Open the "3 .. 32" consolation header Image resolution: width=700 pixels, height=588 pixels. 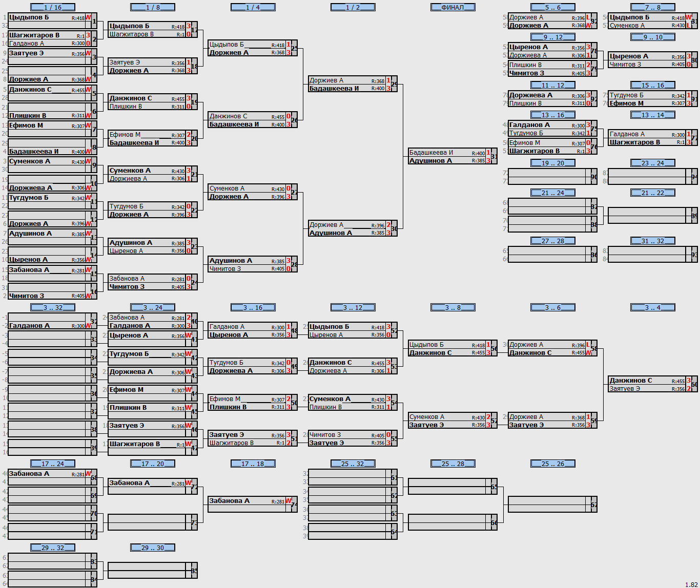click(53, 307)
